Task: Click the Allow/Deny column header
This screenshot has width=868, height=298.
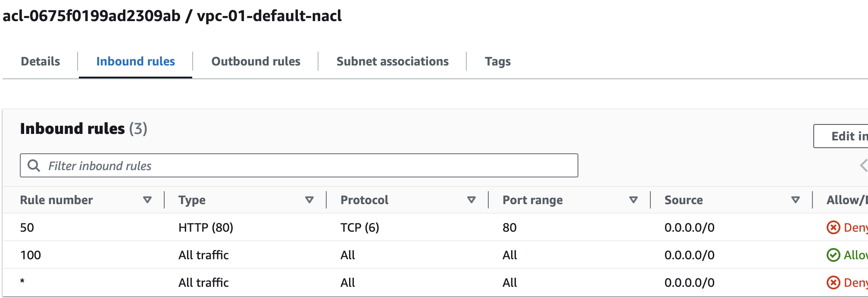Action: pos(846,200)
